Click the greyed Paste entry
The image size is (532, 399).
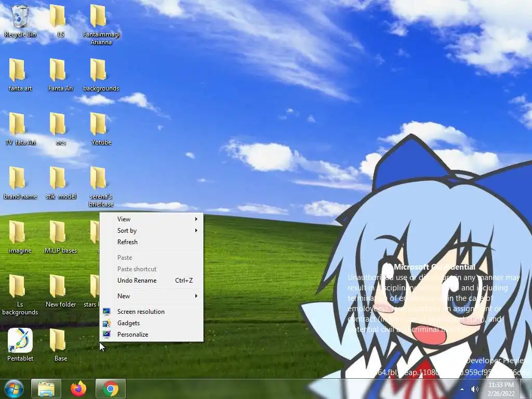(x=151, y=258)
